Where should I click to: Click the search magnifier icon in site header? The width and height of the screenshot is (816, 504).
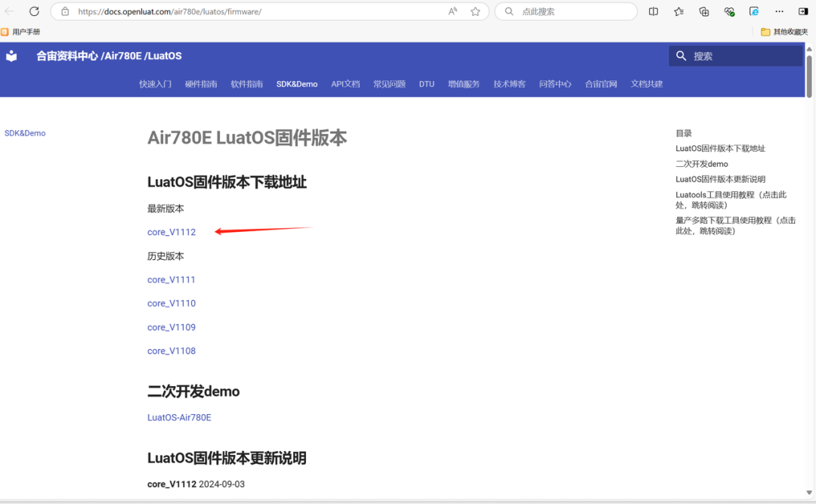tap(682, 55)
